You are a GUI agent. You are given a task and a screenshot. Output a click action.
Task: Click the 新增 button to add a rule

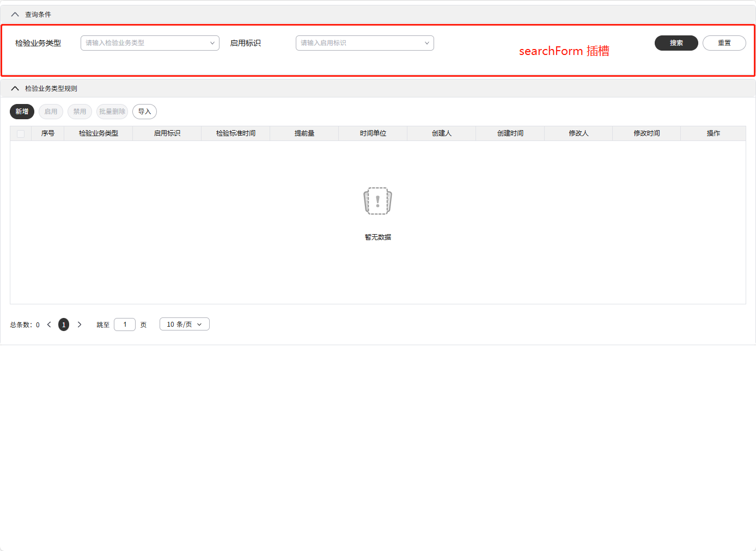pyautogui.click(x=22, y=111)
